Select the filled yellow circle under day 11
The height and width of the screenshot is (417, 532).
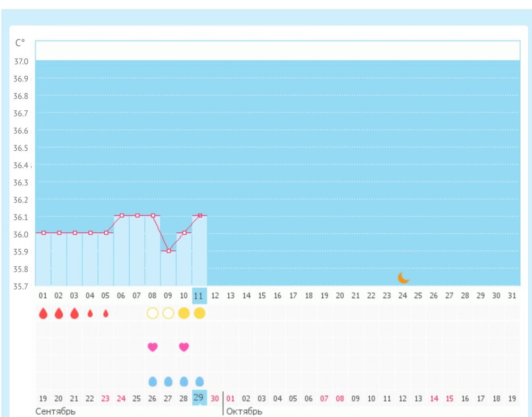click(x=199, y=313)
